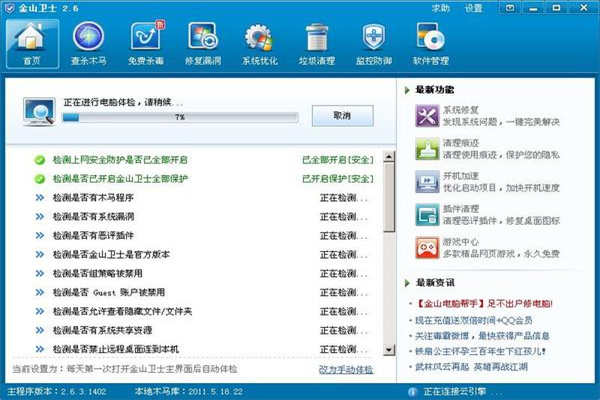
Task: Open the 求助 help menu
Action: coord(440,8)
